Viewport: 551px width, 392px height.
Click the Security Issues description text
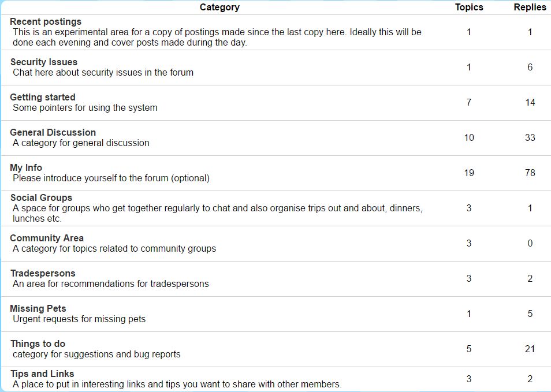click(103, 73)
